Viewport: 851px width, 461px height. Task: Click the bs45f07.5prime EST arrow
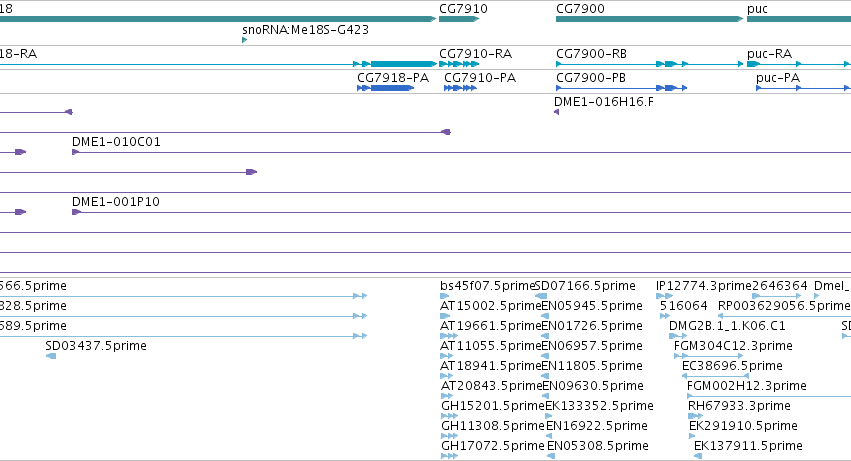pyautogui.click(x=444, y=296)
